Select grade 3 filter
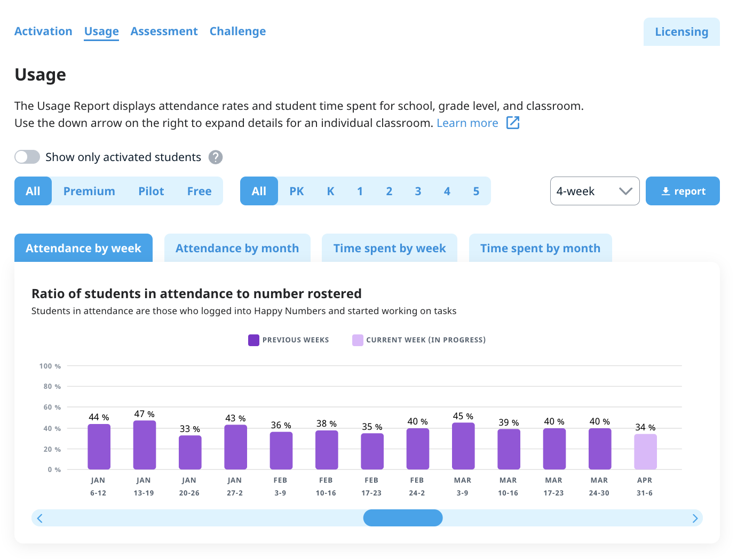 click(418, 191)
